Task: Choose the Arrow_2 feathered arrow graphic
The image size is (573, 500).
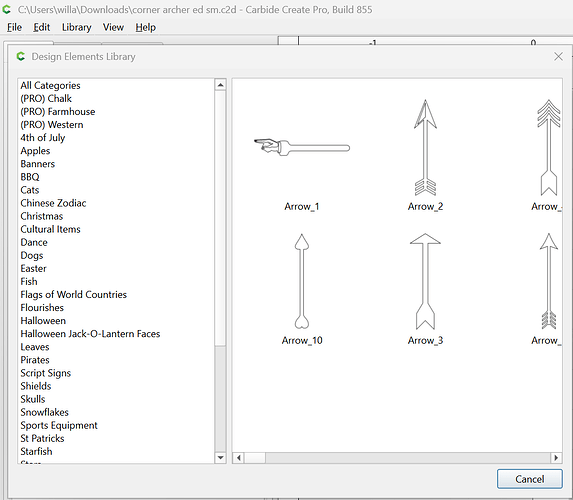Action: [x=425, y=148]
